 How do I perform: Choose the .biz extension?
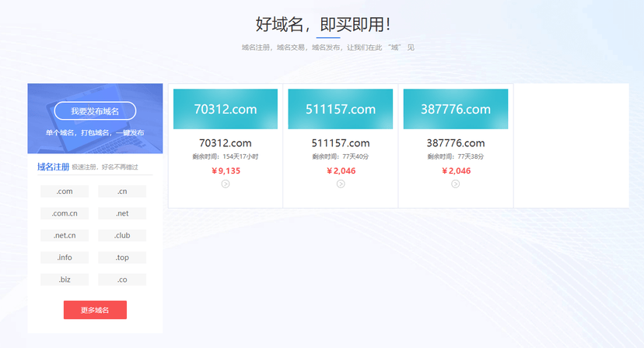pyautogui.click(x=65, y=279)
